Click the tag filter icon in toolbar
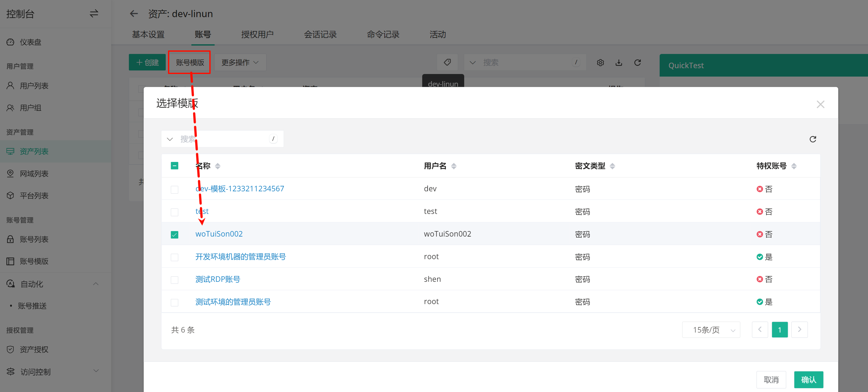 [x=447, y=62]
